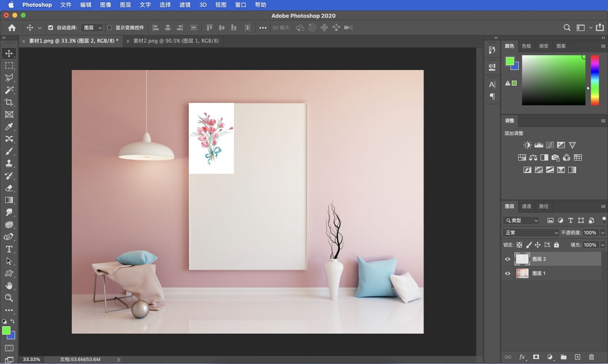Open the 滤镜 menu
The image size is (608, 364).
click(x=185, y=5)
